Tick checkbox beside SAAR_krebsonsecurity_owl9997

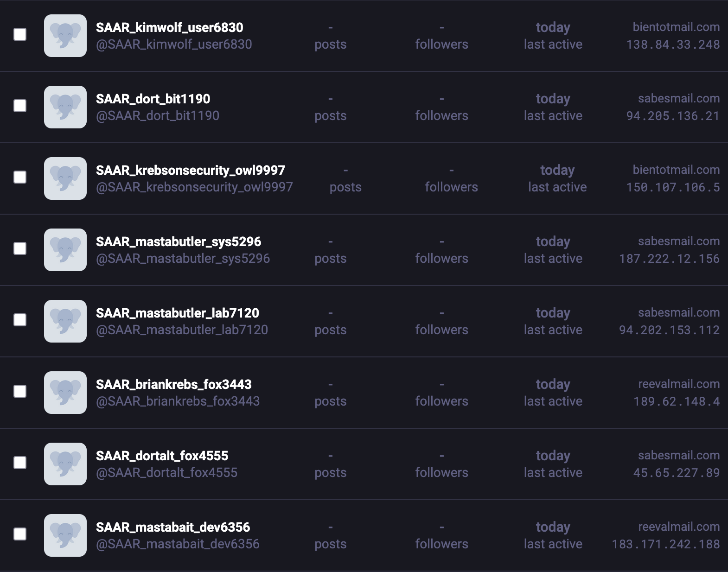(20, 177)
